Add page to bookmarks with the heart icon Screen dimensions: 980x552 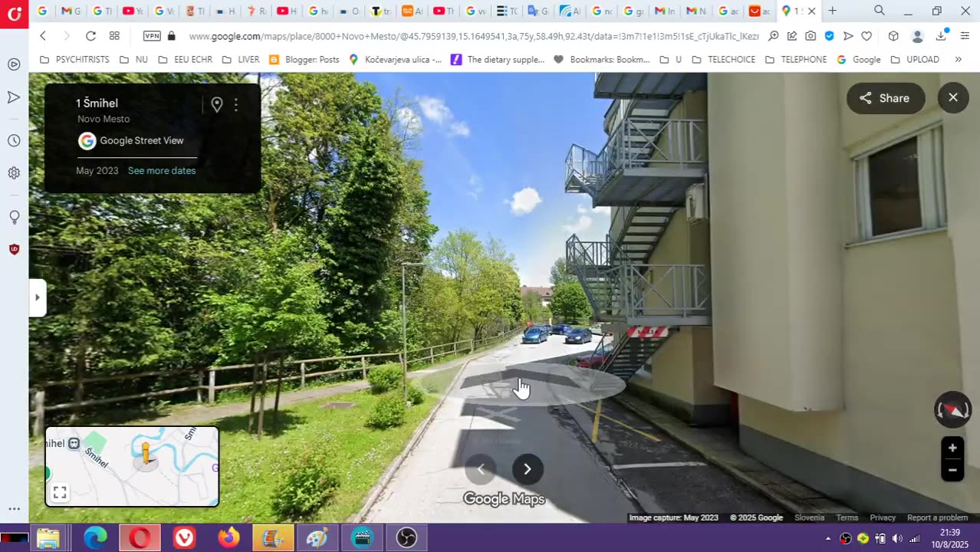(867, 36)
